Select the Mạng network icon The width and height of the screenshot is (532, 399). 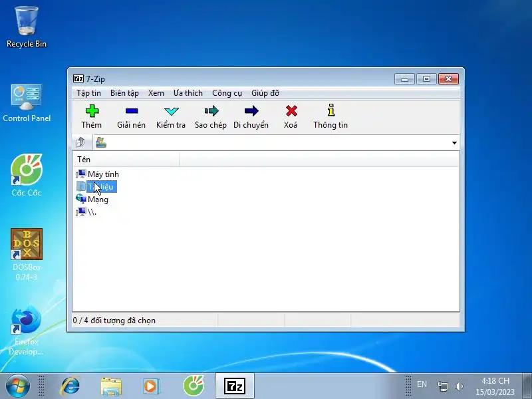(x=81, y=199)
